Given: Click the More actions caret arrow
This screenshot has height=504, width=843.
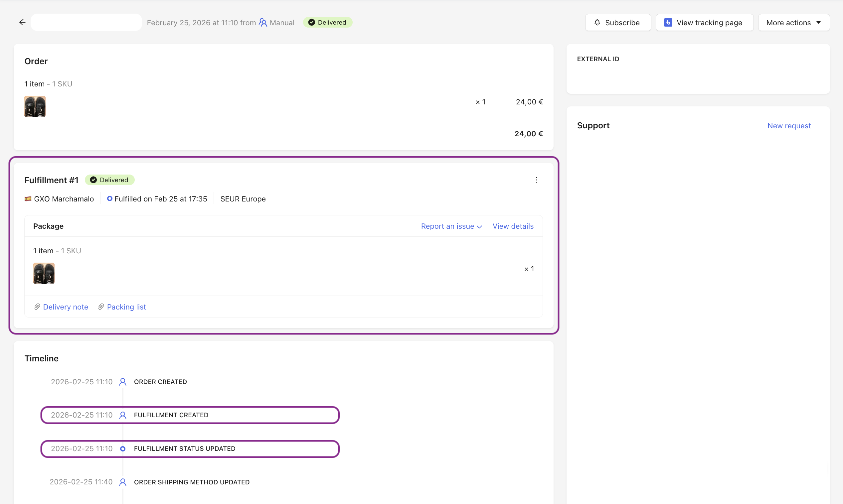Looking at the screenshot, I should tap(818, 22).
